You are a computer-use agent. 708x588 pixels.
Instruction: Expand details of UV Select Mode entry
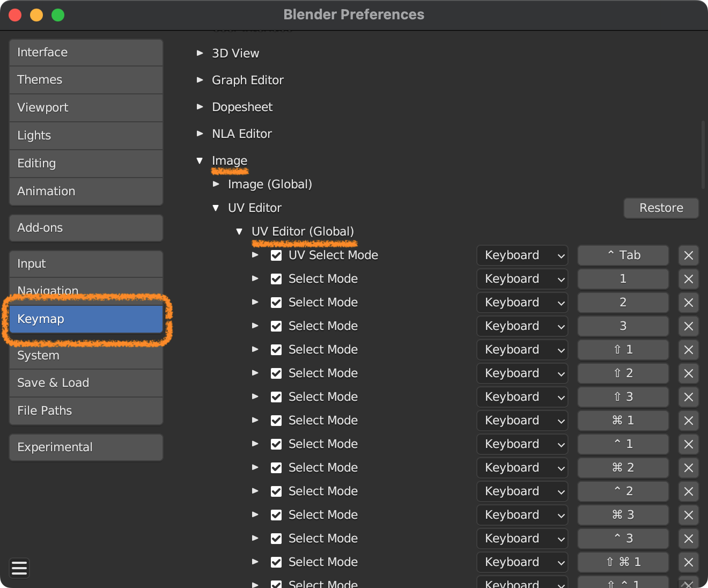256,255
